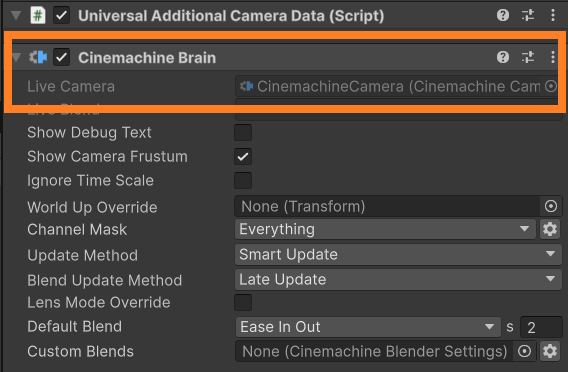Open Default Blend Ease In Out dropdown
Screen dimensions: 568x372
pos(368,327)
